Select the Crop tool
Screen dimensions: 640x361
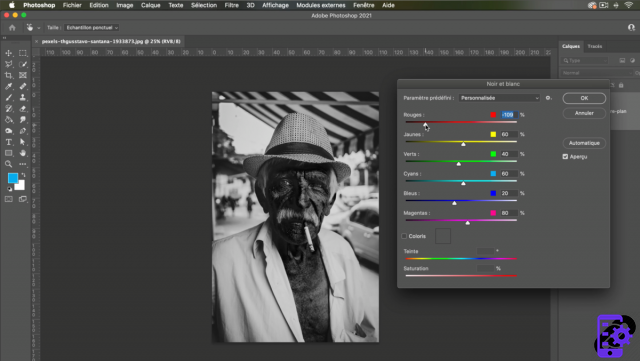coord(8,75)
